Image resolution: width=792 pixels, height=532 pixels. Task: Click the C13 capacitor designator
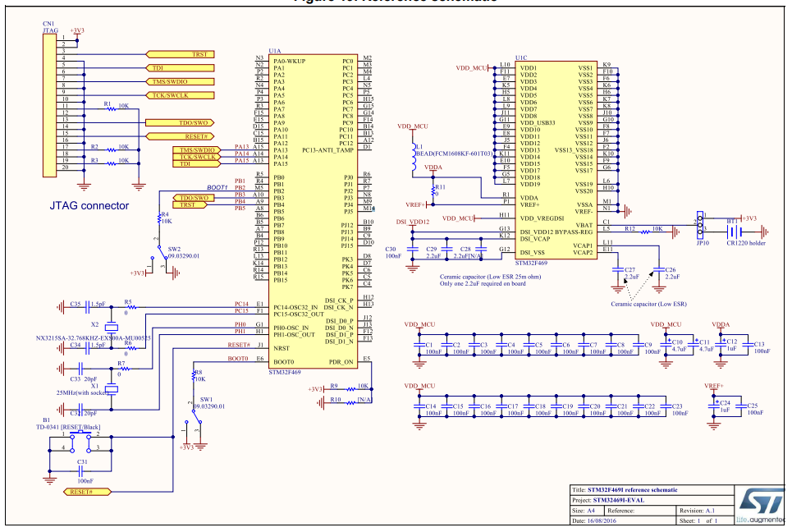(x=759, y=344)
